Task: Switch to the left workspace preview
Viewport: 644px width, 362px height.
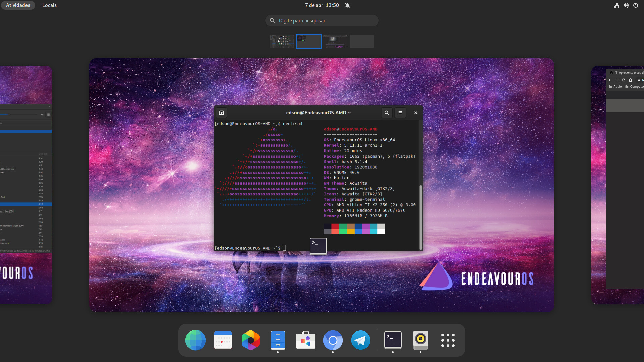Action: (x=26, y=185)
